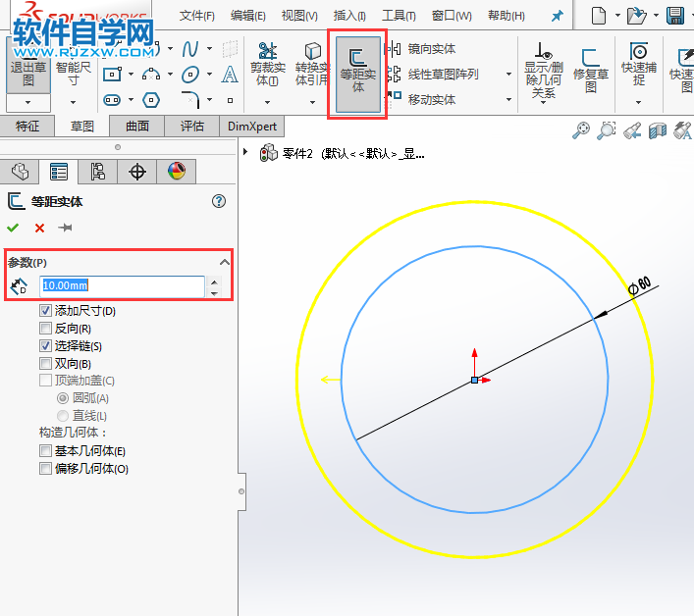Select the Arc tool
Screen dimensions: 694x616
(x=151, y=75)
